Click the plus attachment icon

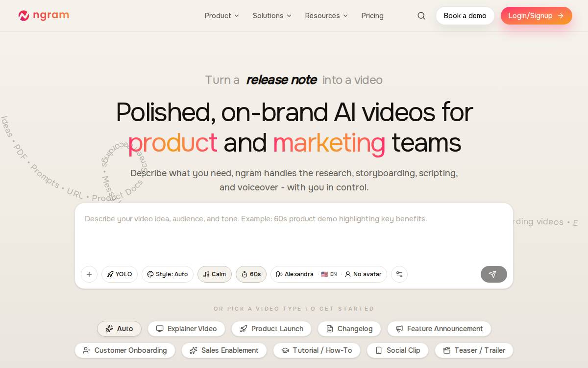pos(89,274)
